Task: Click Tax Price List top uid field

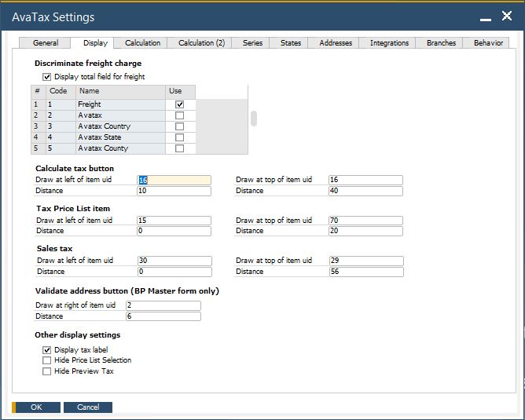Action: click(366, 221)
